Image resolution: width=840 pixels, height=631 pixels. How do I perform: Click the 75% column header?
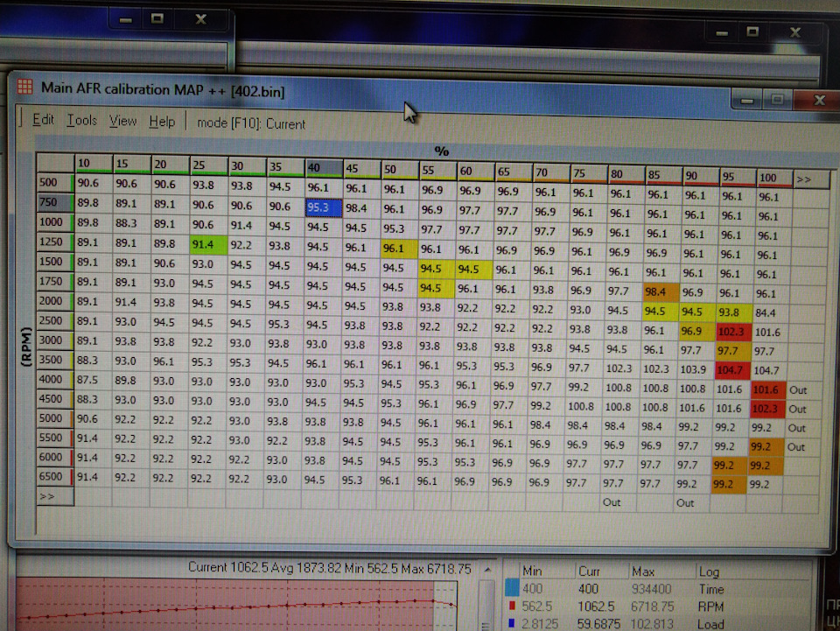(x=588, y=173)
